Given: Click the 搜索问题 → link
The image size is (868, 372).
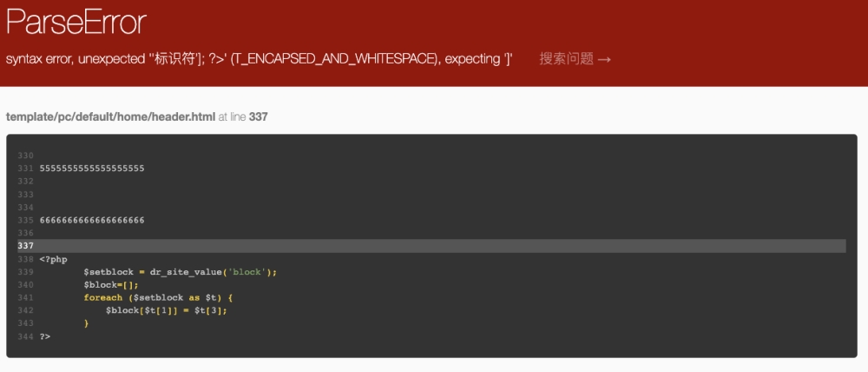Looking at the screenshot, I should 575,59.
